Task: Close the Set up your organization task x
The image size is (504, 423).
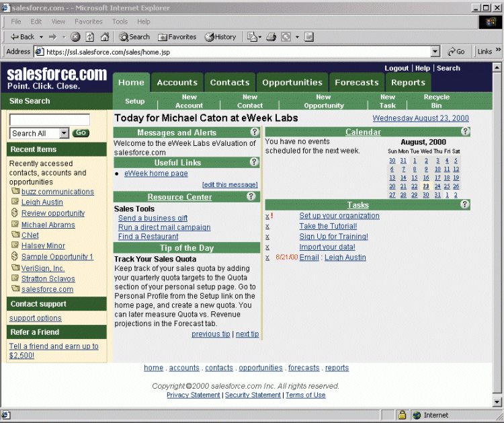Action: (267, 216)
